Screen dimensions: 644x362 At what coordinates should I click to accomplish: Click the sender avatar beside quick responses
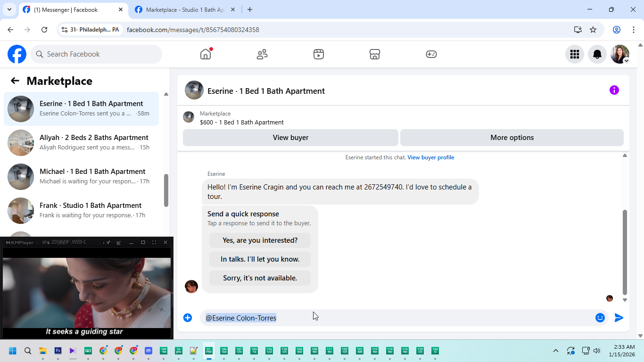tap(191, 286)
